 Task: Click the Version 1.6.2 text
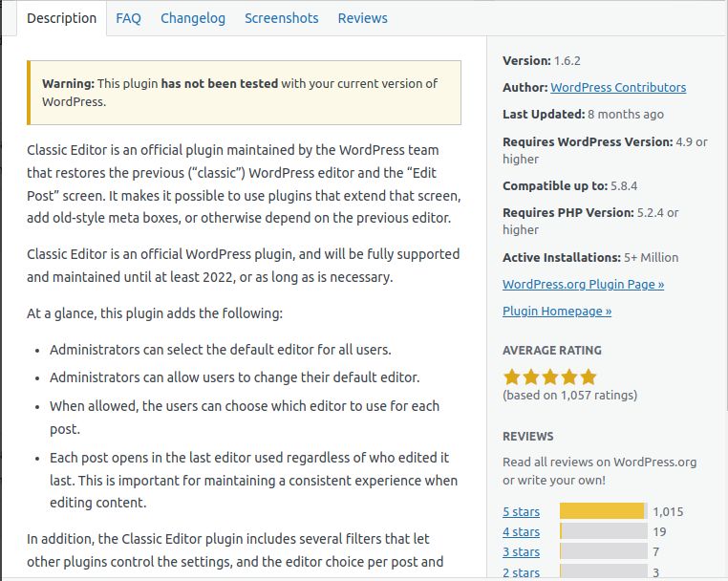542,61
